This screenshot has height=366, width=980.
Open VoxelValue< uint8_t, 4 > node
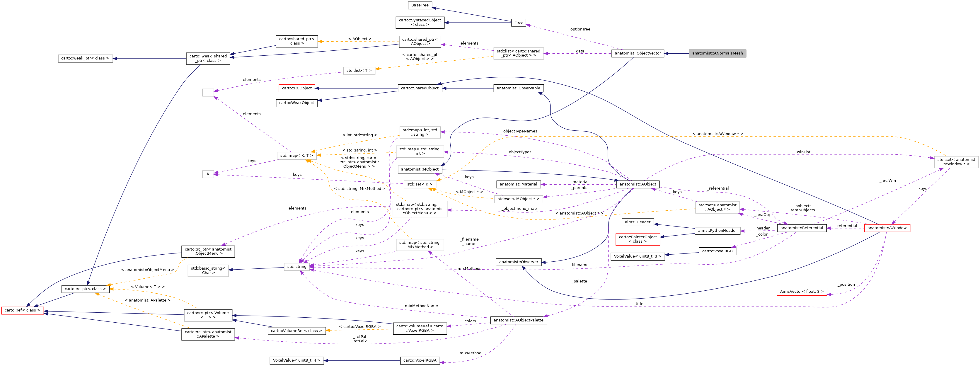[x=297, y=361]
